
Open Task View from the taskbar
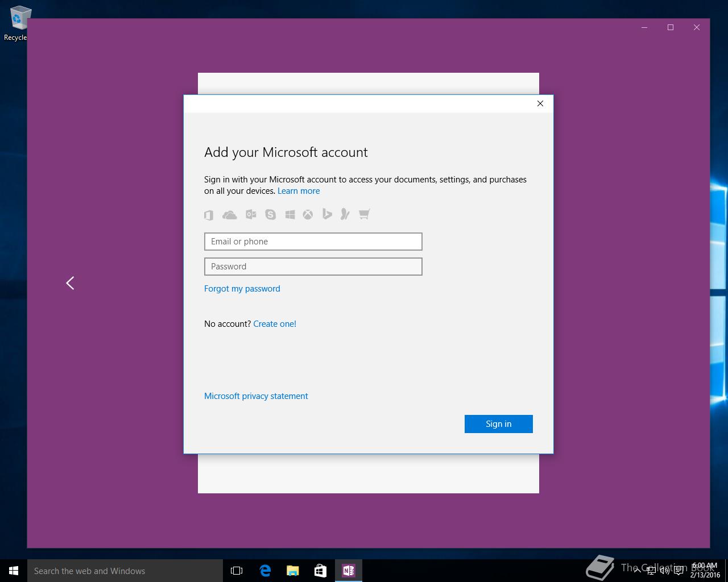tap(237, 571)
